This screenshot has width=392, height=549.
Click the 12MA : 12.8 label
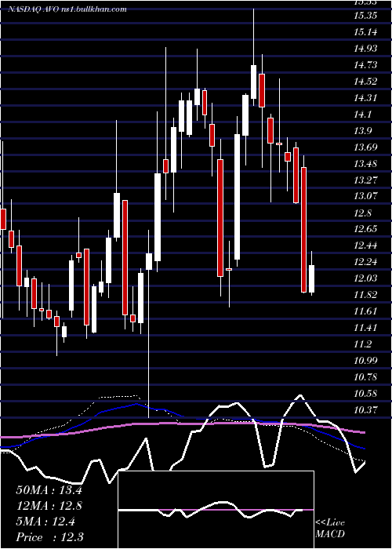[x=49, y=506]
